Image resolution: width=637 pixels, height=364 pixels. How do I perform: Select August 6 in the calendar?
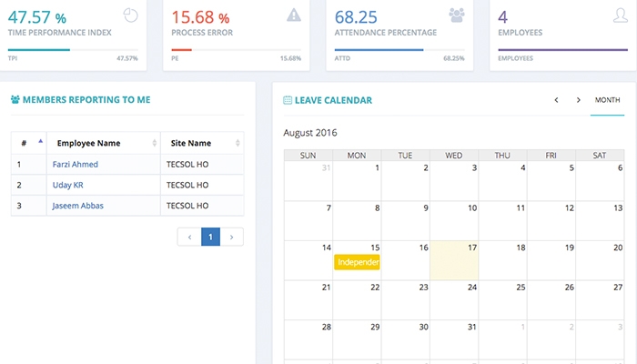click(600, 181)
